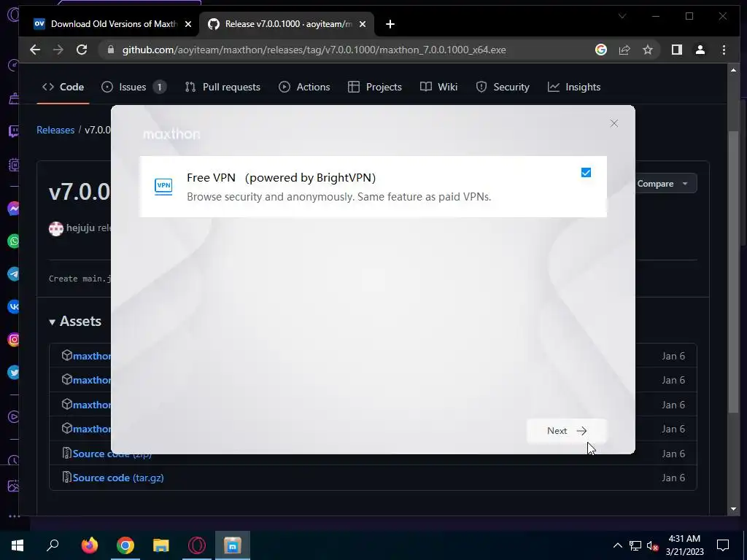This screenshot has height=560, width=747.
Task: Open the GitHub Wiki tab
Action: click(438, 87)
